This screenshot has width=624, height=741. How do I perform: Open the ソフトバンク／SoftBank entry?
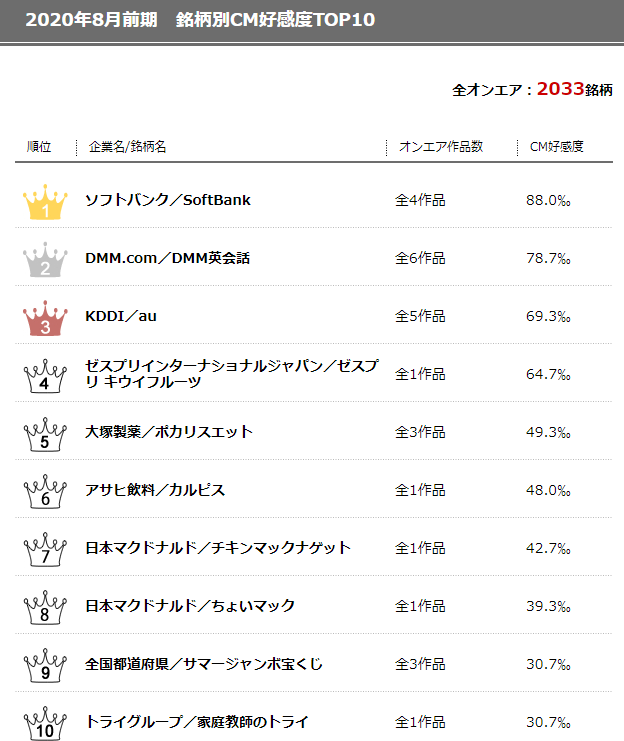(x=167, y=200)
